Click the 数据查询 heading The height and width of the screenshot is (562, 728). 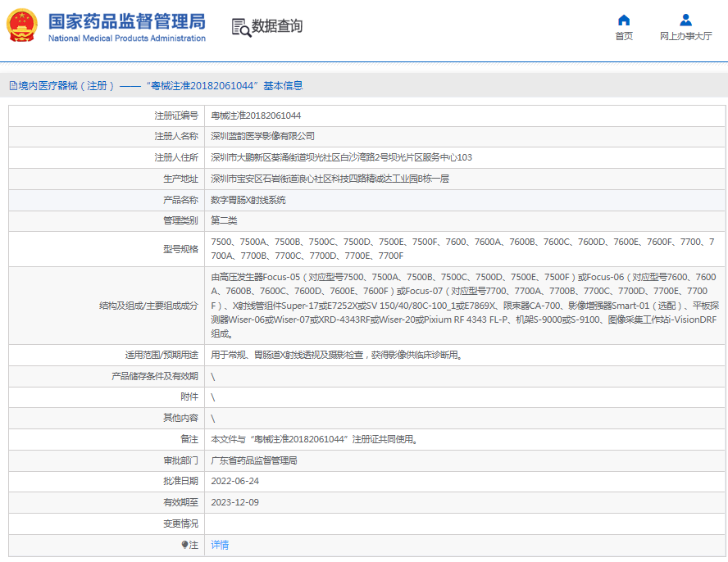pos(277,26)
